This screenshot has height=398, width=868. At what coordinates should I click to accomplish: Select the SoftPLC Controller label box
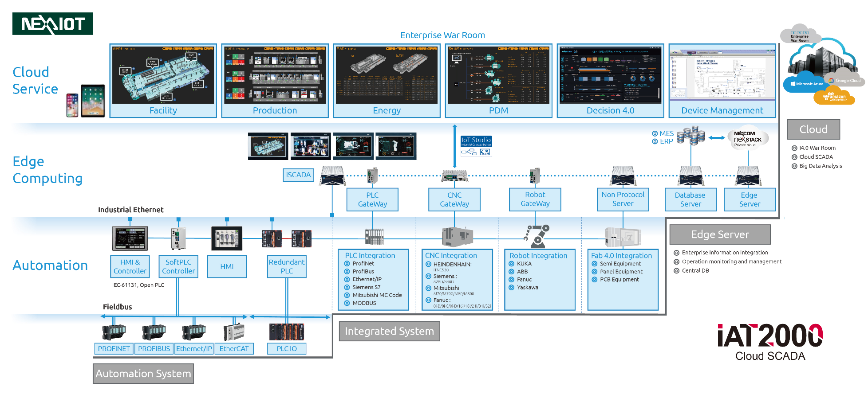(178, 266)
